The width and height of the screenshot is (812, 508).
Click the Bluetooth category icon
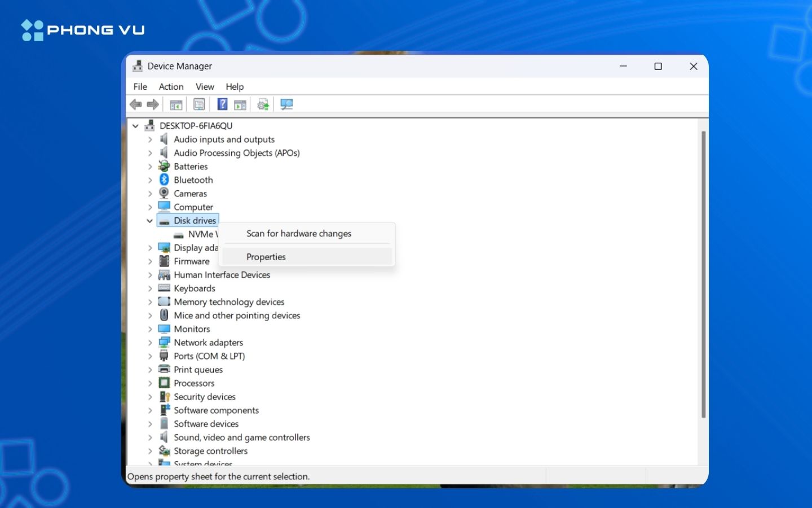tap(164, 179)
